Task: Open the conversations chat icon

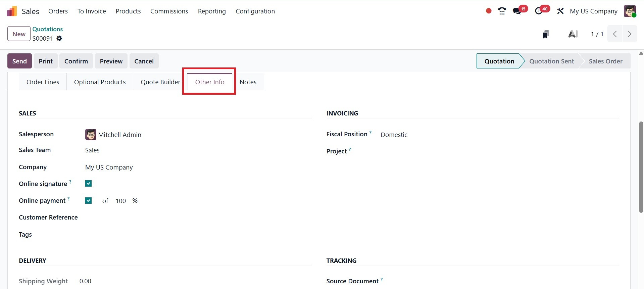Action: coord(517,11)
